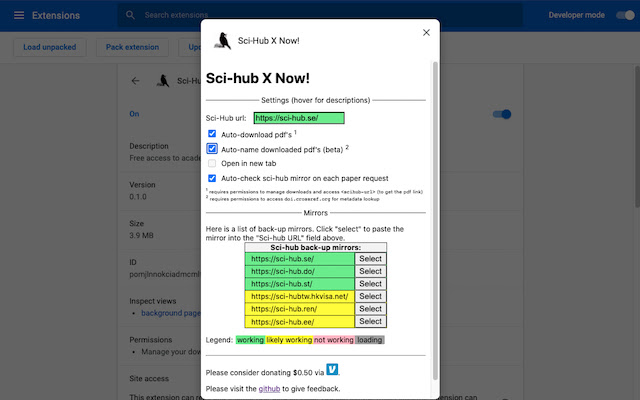
Task: Uncheck Auto-name downloaded pdf's checkbox
Action: pos(212,149)
